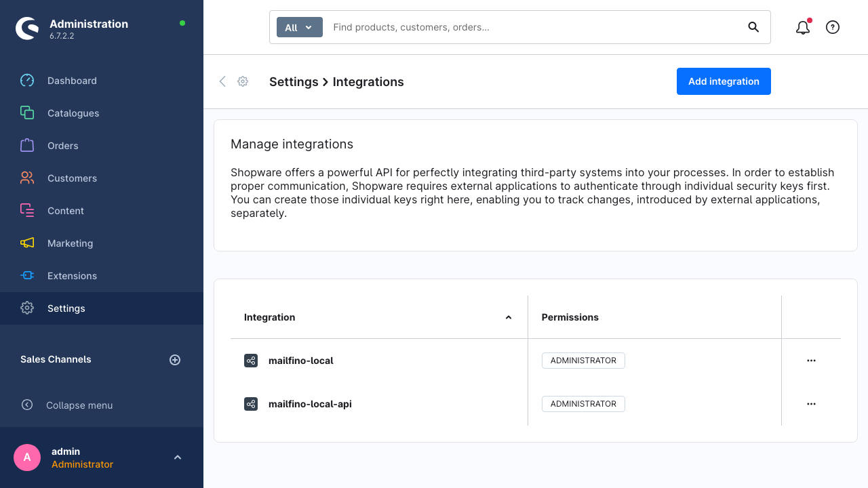Open the Content menu entry
This screenshot has height=488, width=868.
[x=102, y=211]
